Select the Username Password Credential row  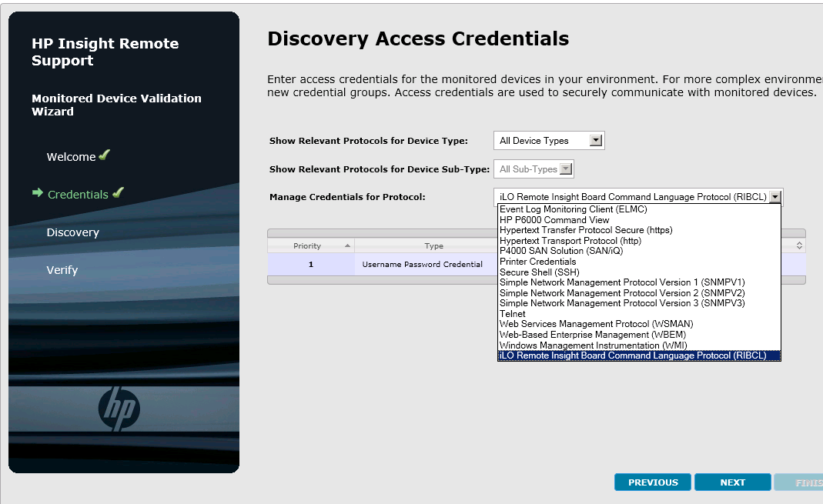tap(422, 265)
